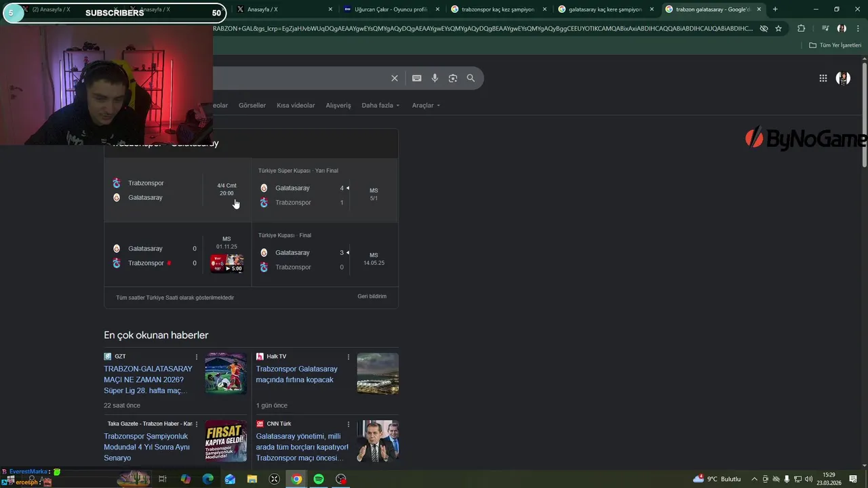Open the Tüm Yer İşaretleri bookmarks folder
The image size is (868, 488).
click(x=835, y=45)
